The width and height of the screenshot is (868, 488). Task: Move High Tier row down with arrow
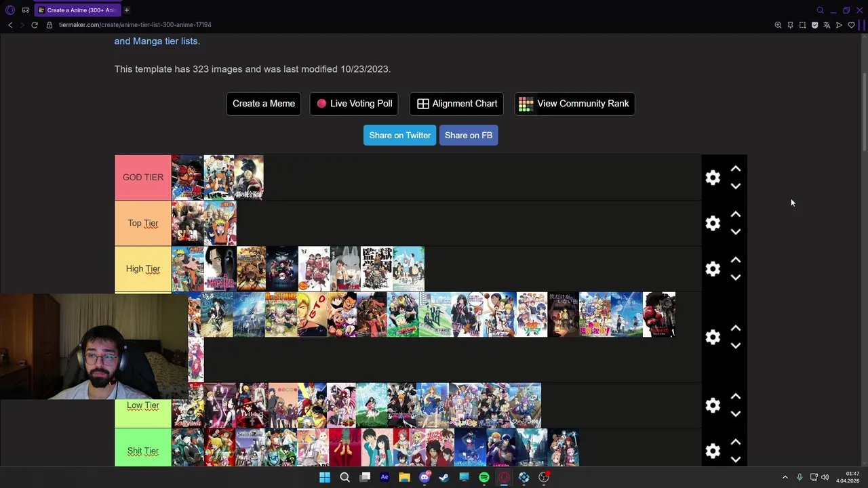736,277
